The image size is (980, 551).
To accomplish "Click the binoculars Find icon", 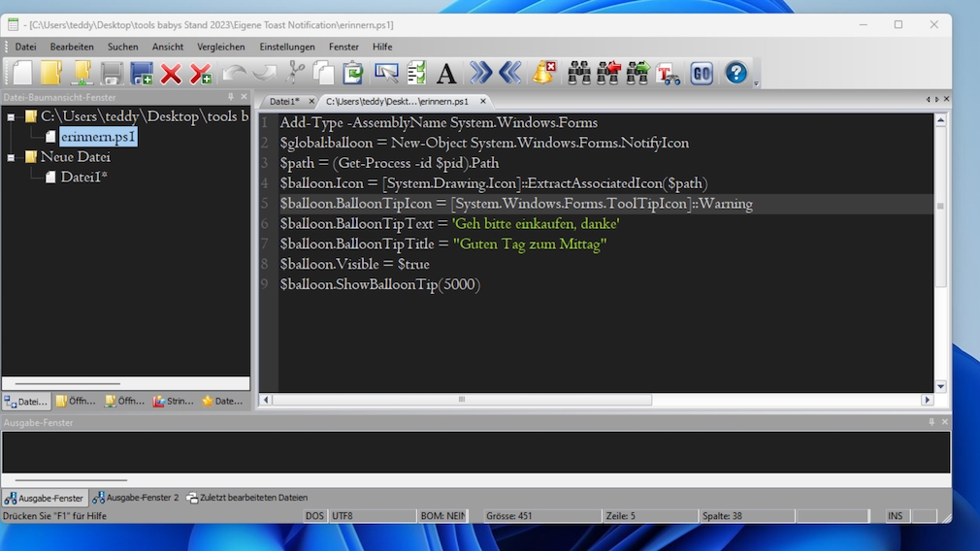I will pyautogui.click(x=579, y=73).
